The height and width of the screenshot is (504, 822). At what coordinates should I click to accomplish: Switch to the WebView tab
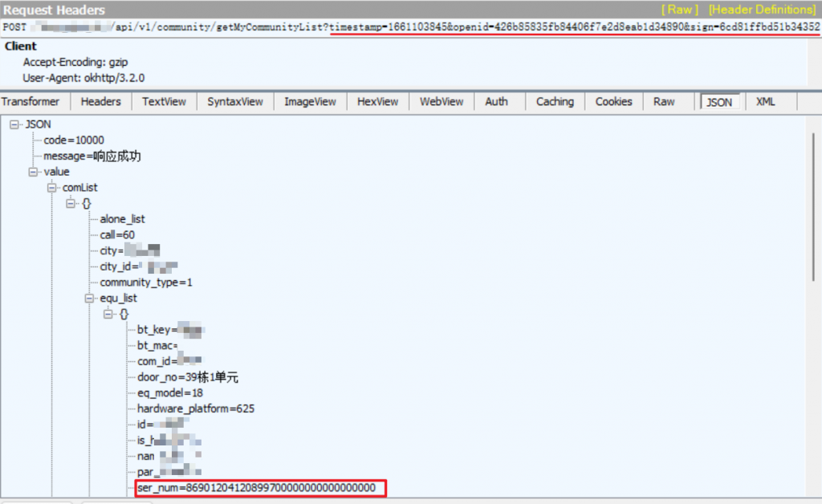(442, 102)
